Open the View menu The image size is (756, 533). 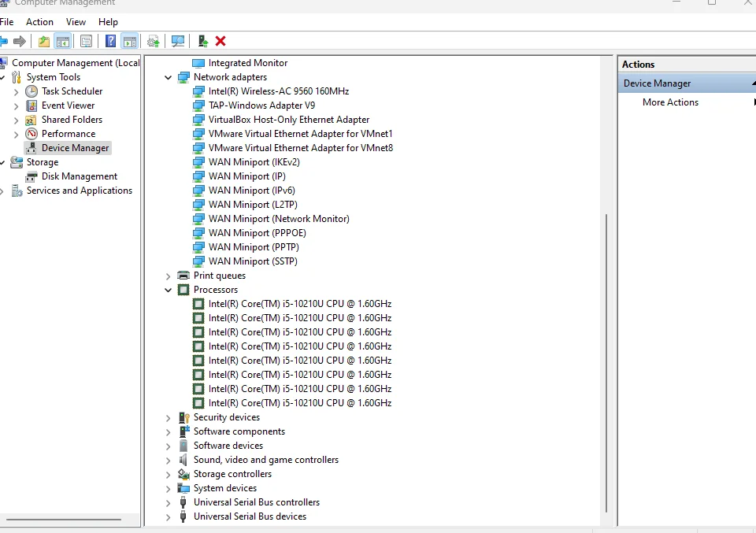pos(76,22)
